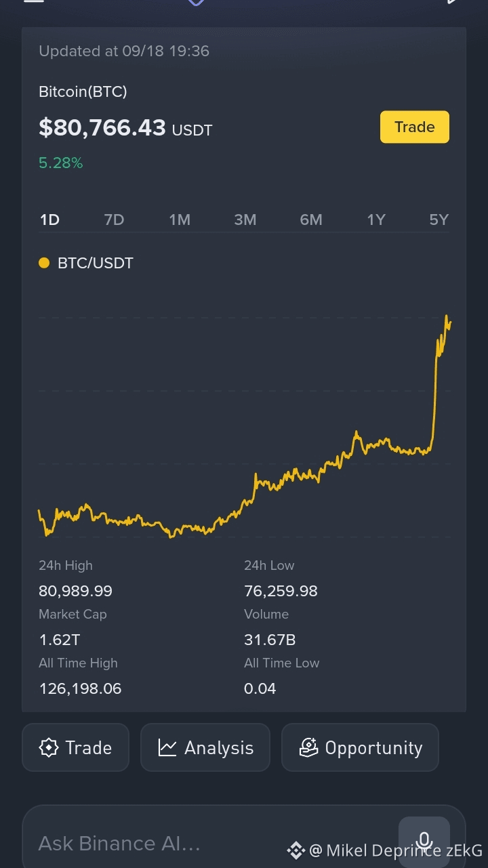Tap the Opportunity hand-coin icon

pos(308,747)
